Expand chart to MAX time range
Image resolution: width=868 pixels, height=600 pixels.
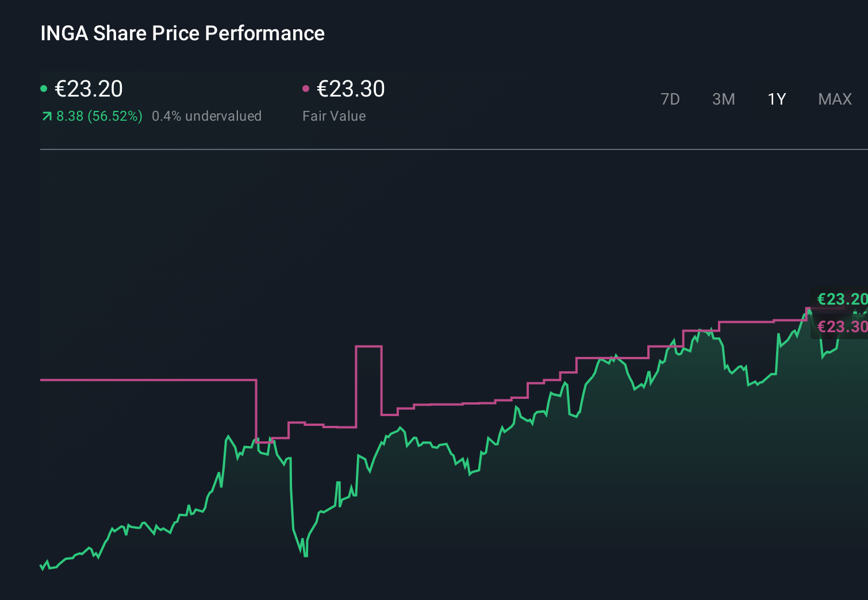tap(834, 99)
